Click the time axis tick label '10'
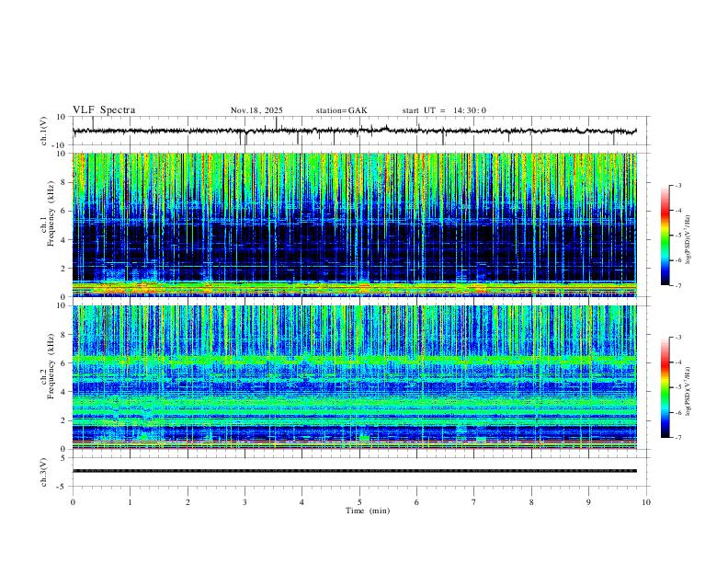 [646, 502]
